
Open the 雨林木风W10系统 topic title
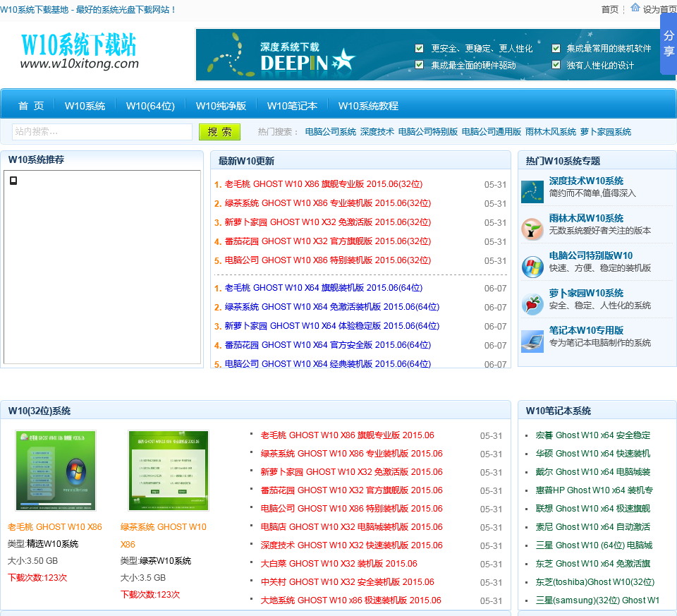[586, 218]
